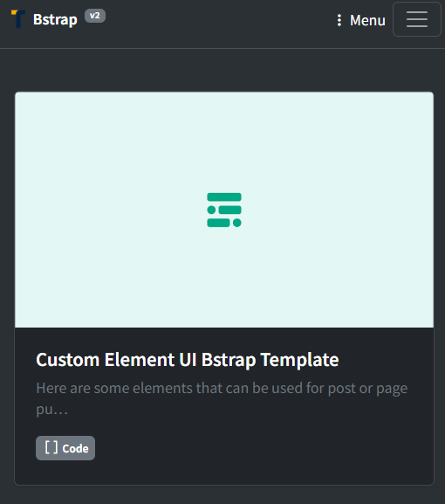The image size is (445, 504).
Task: Click the word "Template" in the card title
Action: 299,359
